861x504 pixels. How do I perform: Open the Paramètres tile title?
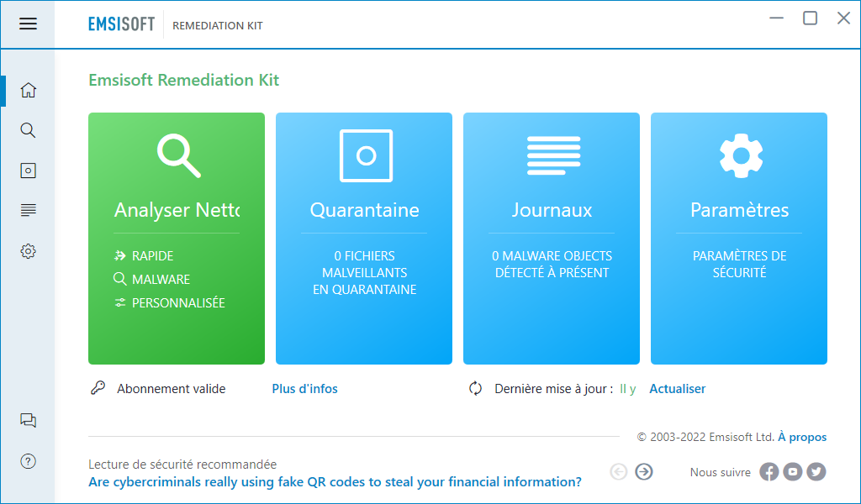coord(740,210)
